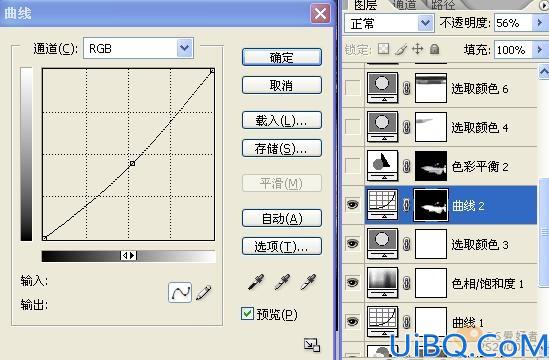Click the layers panel scroll up arrow
The image size is (549, 360).
544,72
